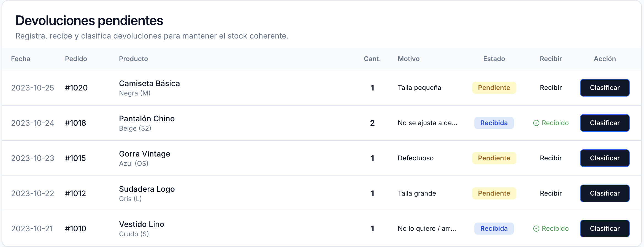Receive the Sudadera Logo return via Recibir
Viewport: 644px width, 247px height.
pos(550,193)
